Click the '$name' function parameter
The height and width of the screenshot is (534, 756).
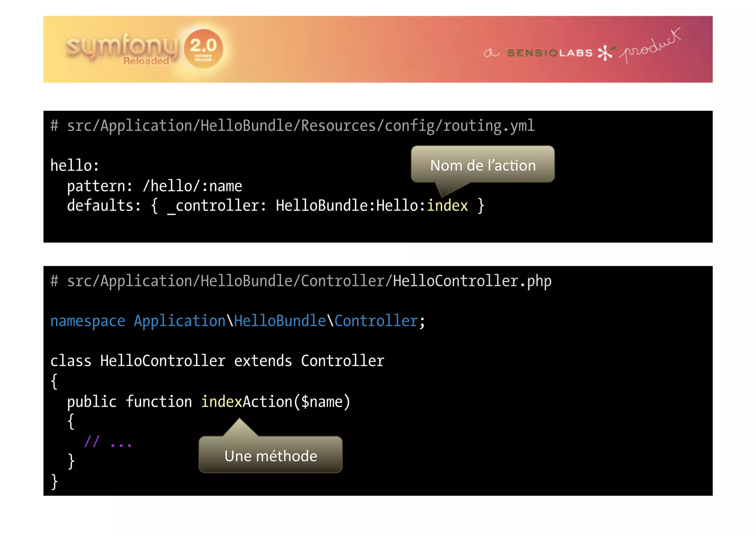pos(322,402)
